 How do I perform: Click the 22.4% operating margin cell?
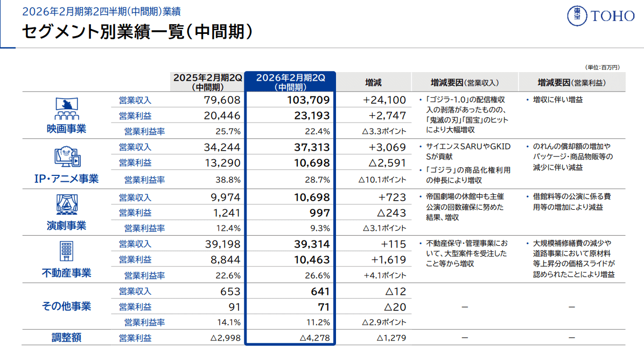tap(318, 130)
